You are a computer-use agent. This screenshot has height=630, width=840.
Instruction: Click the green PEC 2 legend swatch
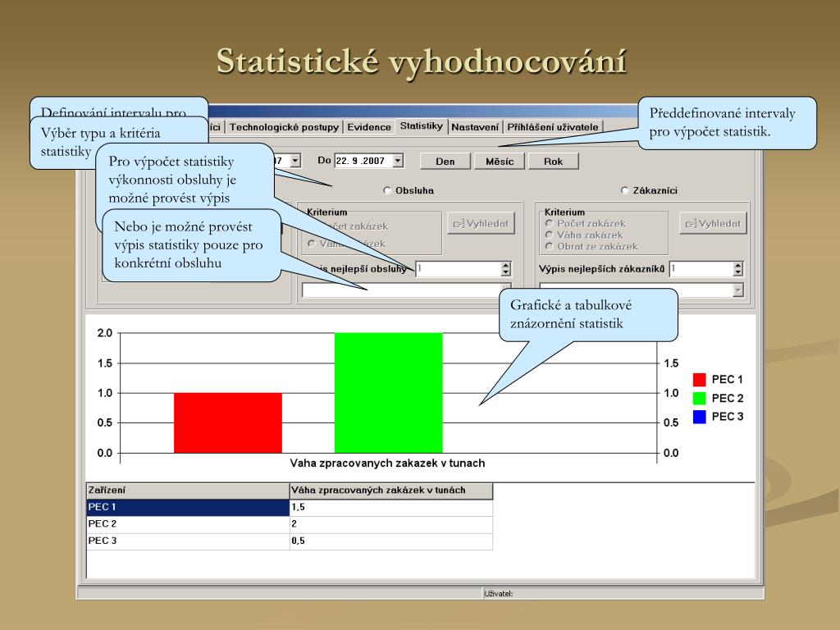pyautogui.click(x=699, y=398)
